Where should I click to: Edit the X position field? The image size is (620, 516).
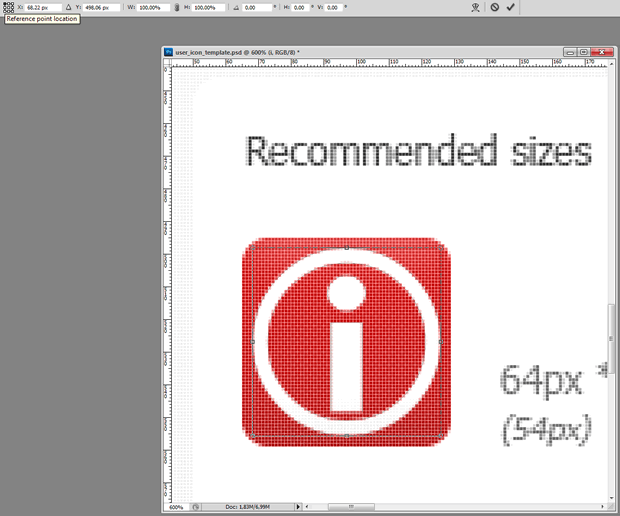43,8
